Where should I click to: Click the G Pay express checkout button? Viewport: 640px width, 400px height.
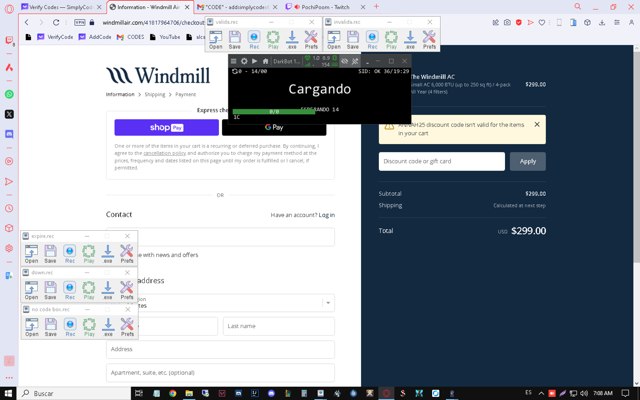(274, 127)
